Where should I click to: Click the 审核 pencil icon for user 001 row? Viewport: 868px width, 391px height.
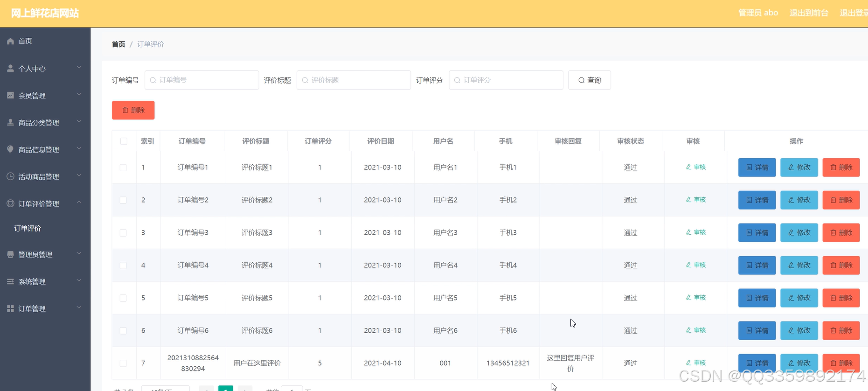(x=688, y=363)
